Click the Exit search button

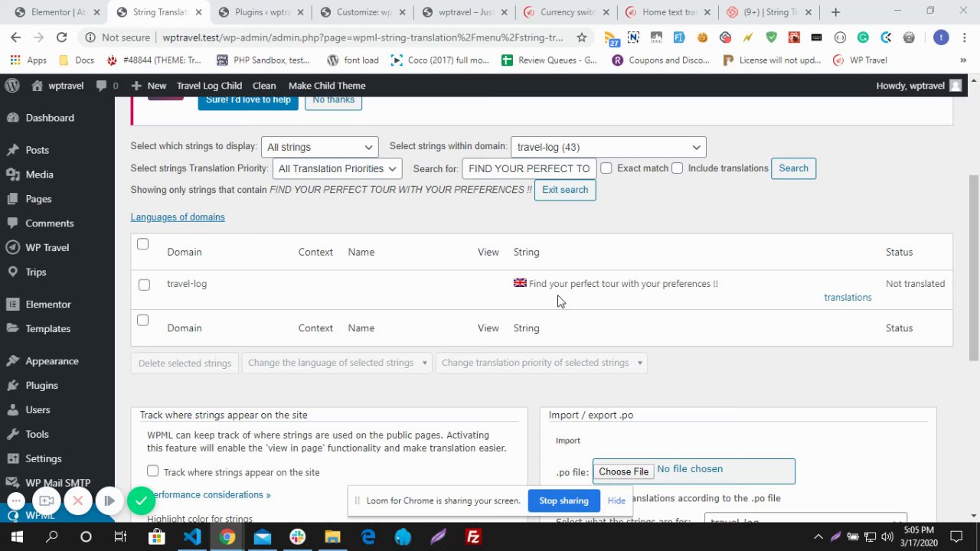[x=565, y=190]
